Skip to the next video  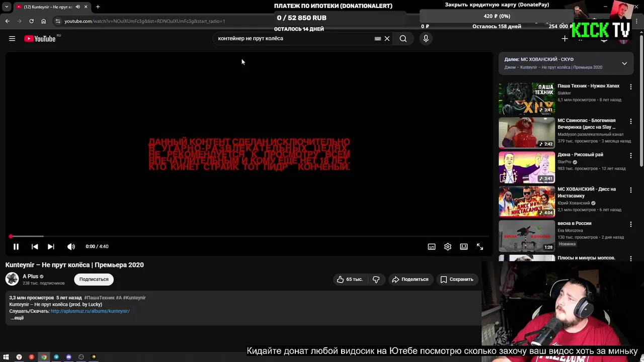51,246
